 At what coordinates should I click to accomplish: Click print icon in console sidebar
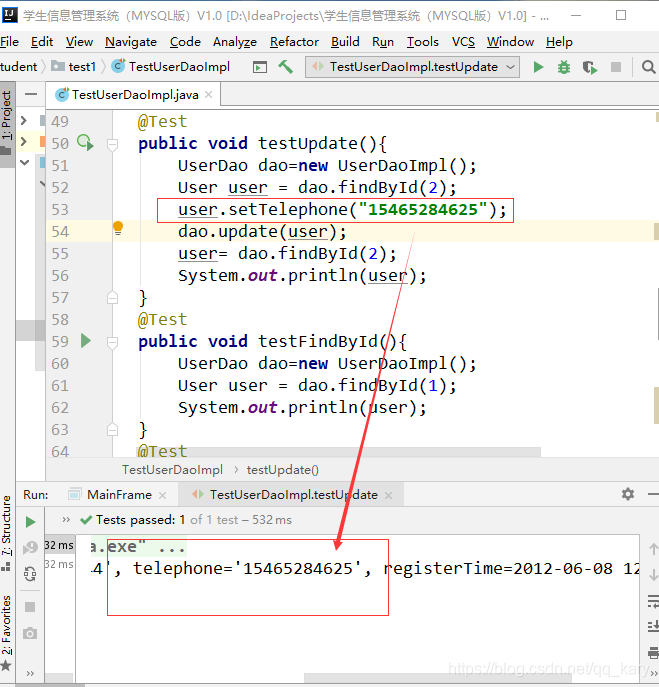[653, 653]
